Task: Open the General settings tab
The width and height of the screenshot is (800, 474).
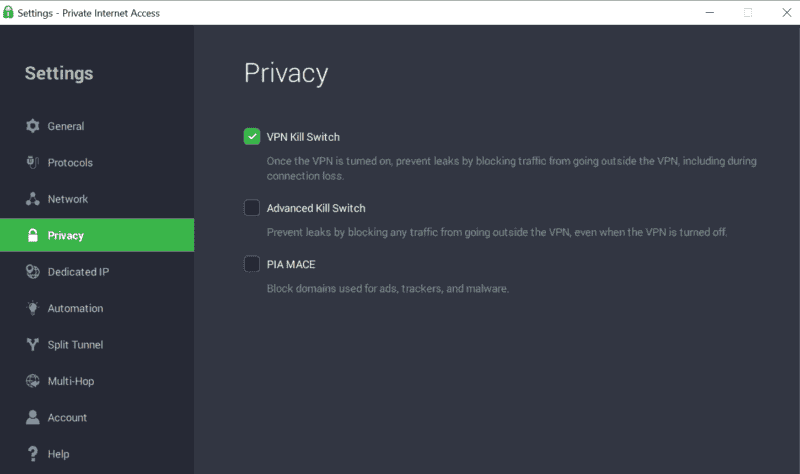Action: pyautogui.click(x=97, y=126)
